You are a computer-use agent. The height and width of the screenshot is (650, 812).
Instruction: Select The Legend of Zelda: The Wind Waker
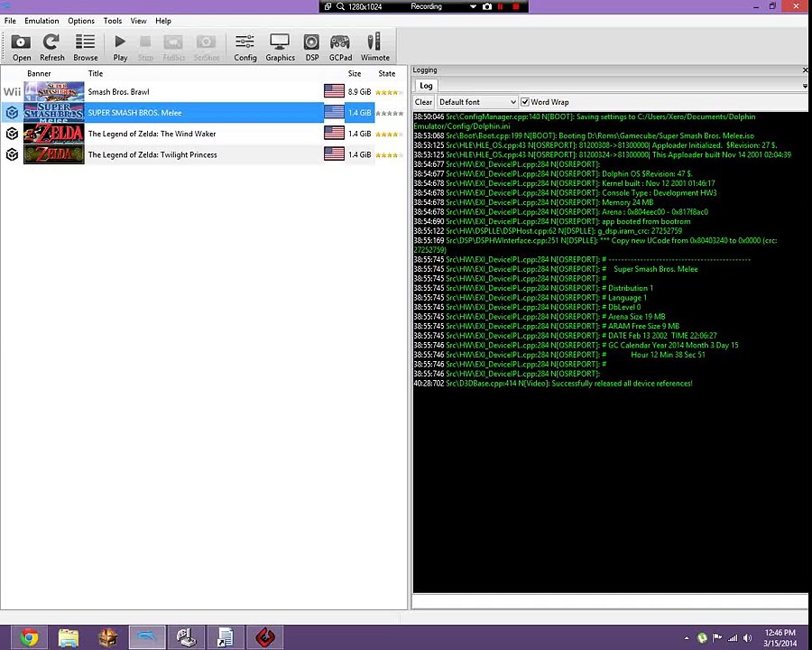coord(152,134)
